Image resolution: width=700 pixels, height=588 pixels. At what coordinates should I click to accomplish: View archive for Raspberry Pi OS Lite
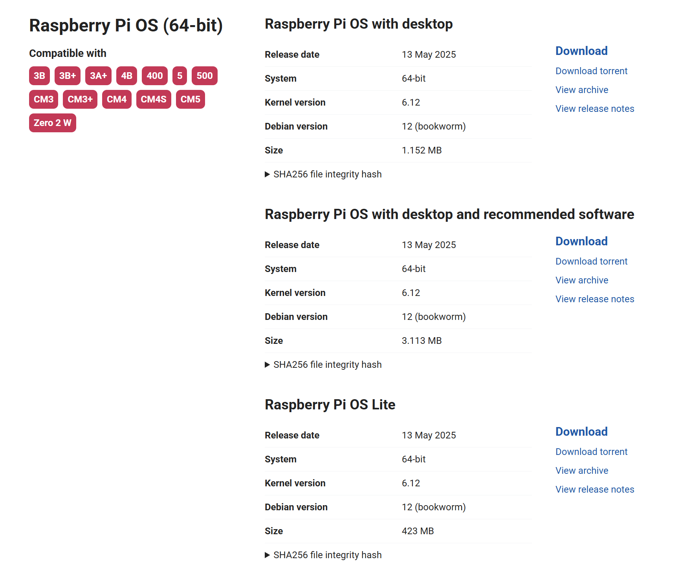(581, 471)
